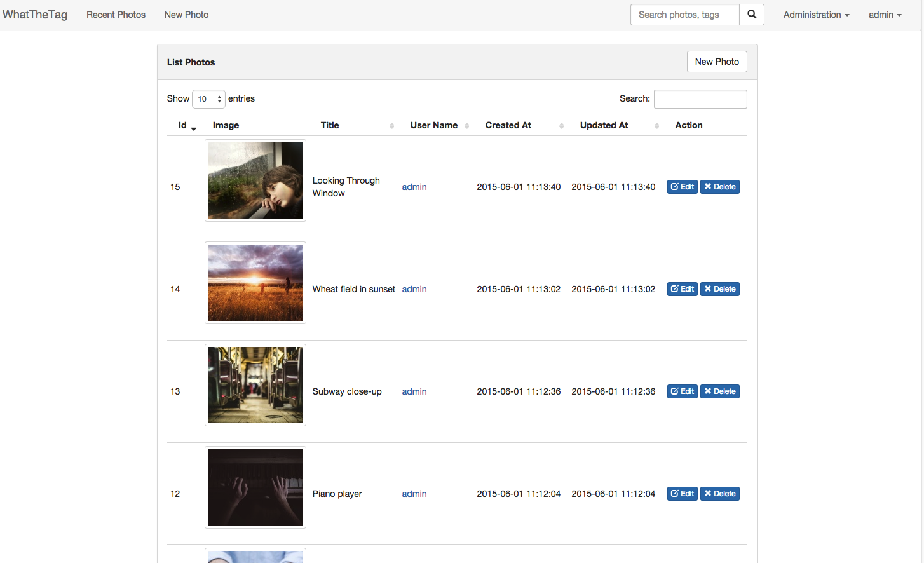This screenshot has width=924, height=563.
Task: Open admin user link for photo 13
Action: tap(414, 391)
